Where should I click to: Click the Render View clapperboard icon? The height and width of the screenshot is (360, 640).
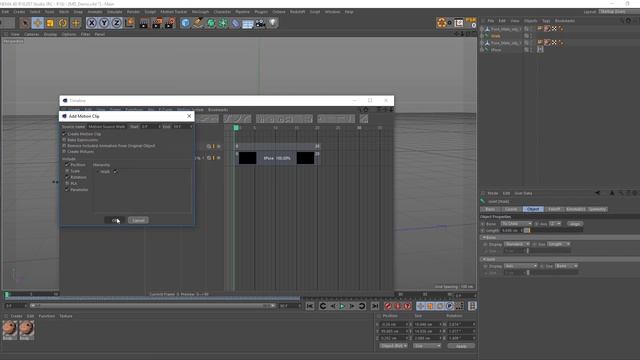coord(144,23)
